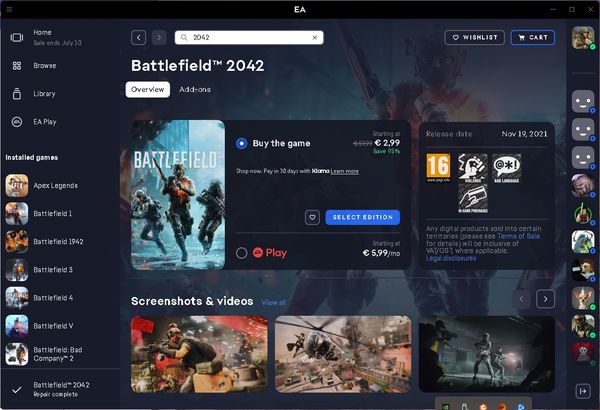600x410 pixels.
Task: Open Apex Legends from installed games
Action: pyautogui.click(x=60, y=186)
